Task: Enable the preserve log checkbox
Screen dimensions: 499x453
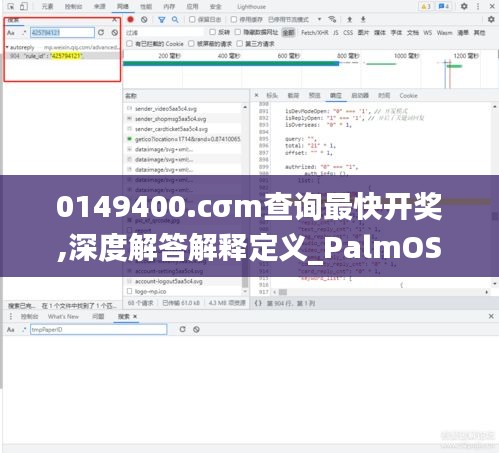Action: click(192, 20)
